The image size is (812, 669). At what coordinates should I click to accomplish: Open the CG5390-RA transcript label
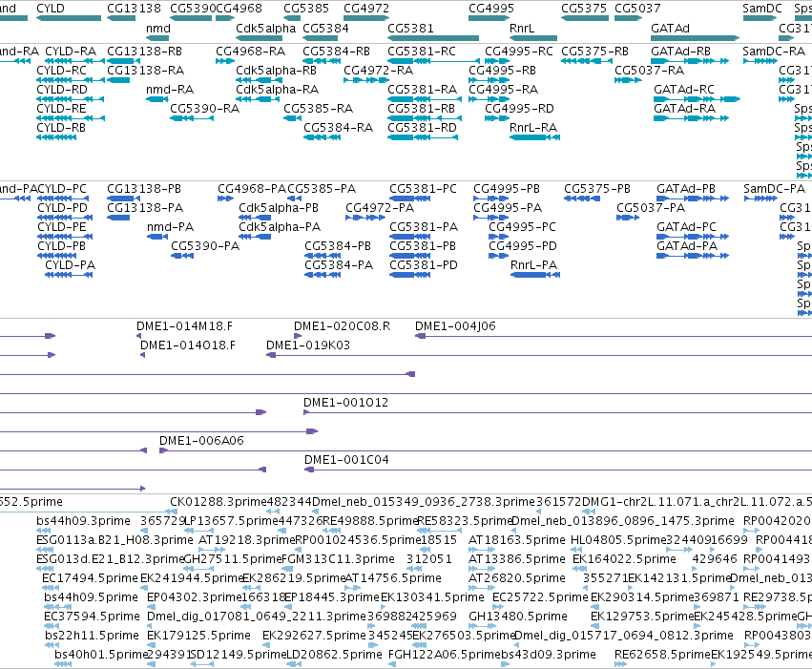[204, 109]
